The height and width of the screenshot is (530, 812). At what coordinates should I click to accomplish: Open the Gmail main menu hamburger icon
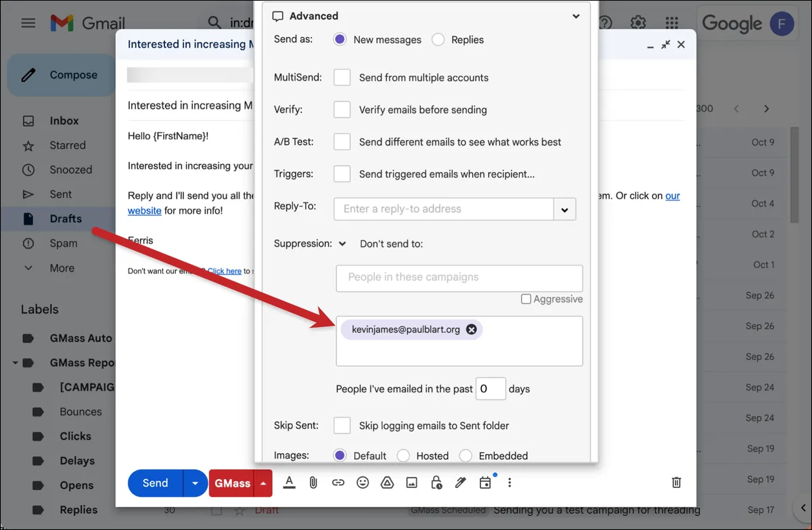click(x=28, y=23)
